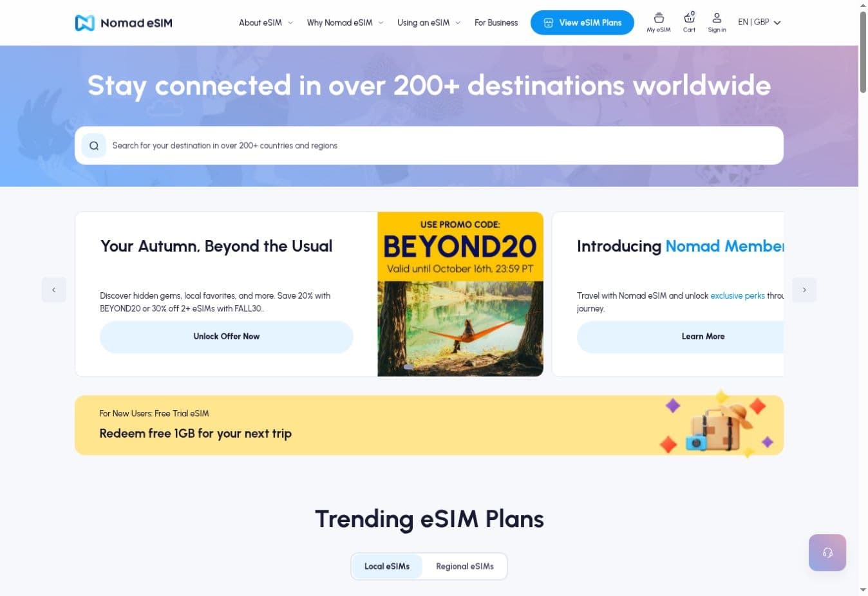This screenshot has width=868, height=596.
Task: Expand the About eSIM menu
Action: pos(266,23)
